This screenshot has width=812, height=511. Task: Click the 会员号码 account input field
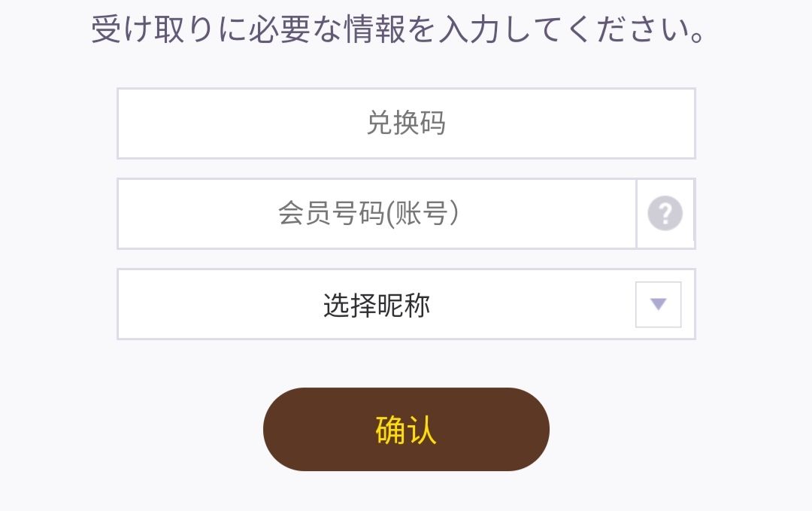click(376, 214)
